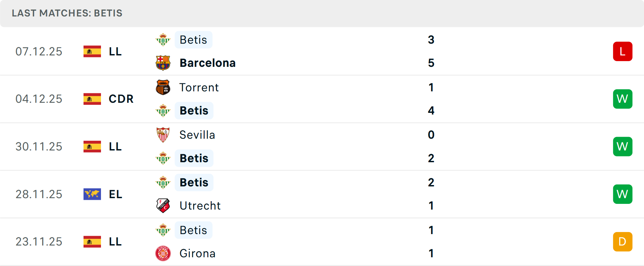
Task: Click the Barcelona club crest icon
Action: coord(163,63)
